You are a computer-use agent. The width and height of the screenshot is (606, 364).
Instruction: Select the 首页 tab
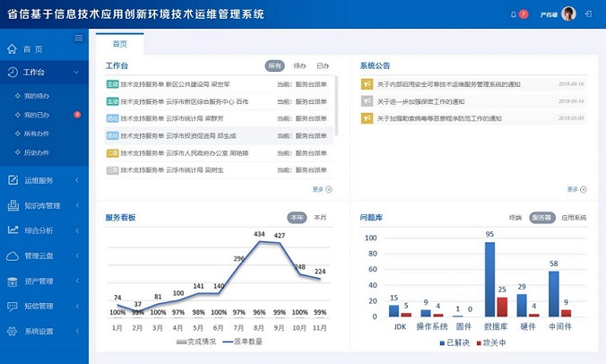[119, 44]
